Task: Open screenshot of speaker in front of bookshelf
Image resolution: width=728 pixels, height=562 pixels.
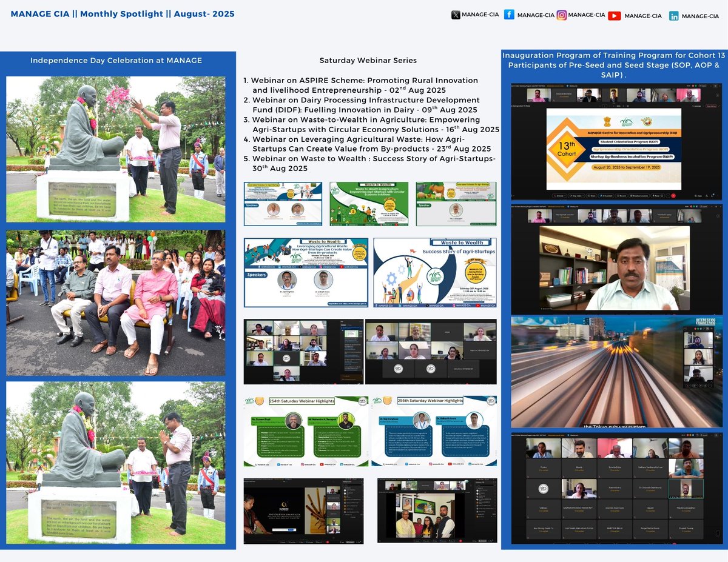Action: 616,259
